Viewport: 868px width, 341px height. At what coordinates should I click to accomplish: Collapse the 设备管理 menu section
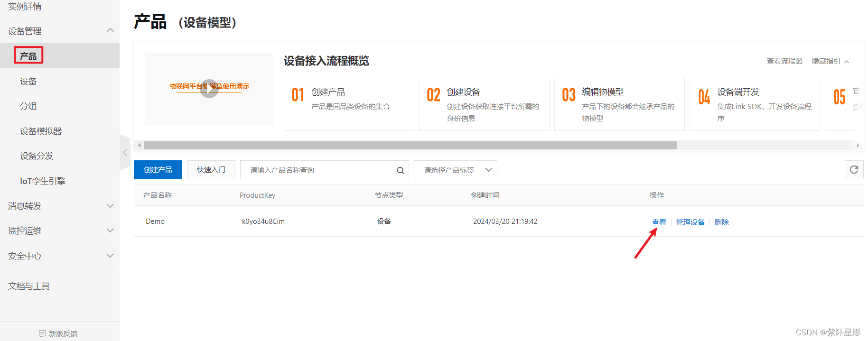point(110,30)
